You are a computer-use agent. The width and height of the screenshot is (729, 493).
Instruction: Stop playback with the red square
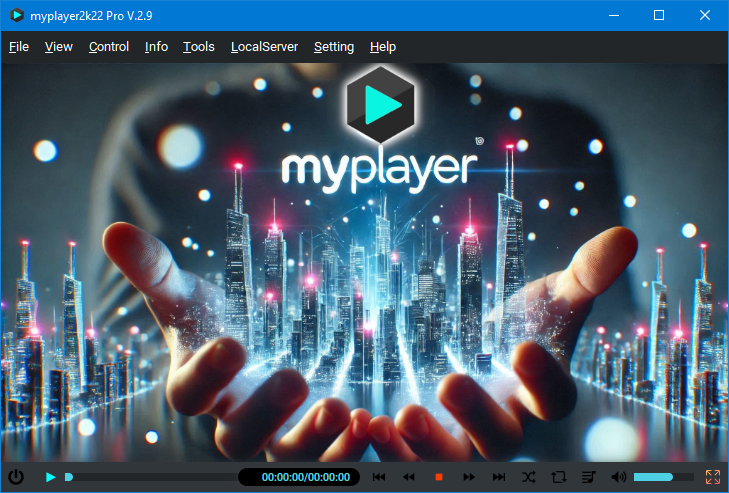tap(438, 477)
